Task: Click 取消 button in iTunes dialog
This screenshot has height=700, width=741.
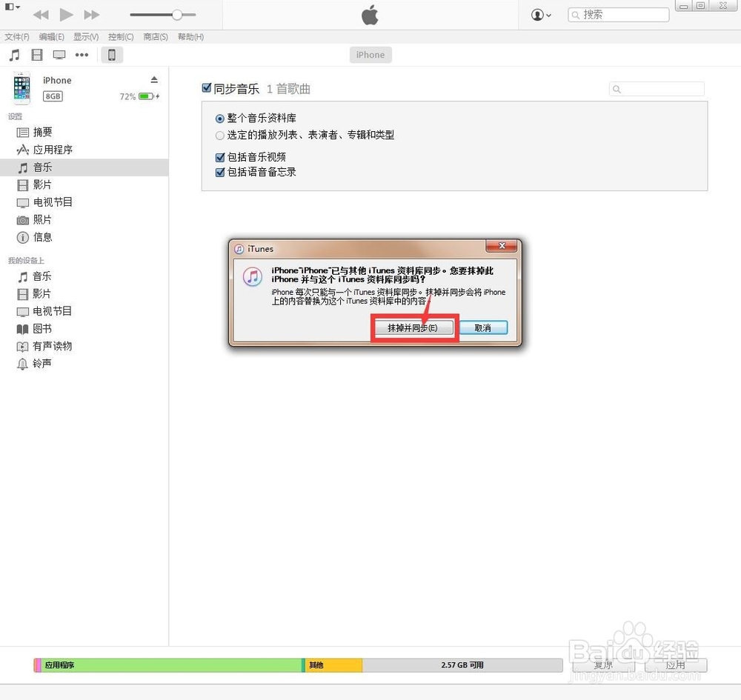Action: pyautogui.click(x=483, y=328)
